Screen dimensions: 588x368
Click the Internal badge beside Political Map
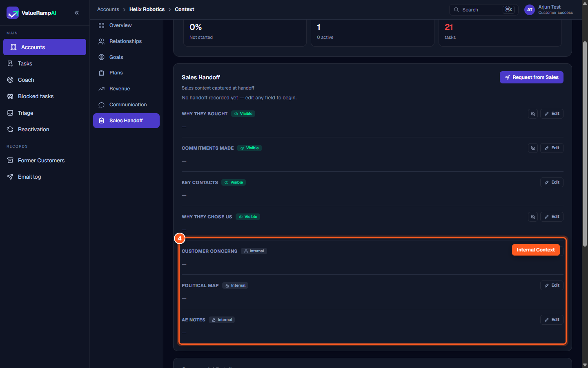coord(235,285)
